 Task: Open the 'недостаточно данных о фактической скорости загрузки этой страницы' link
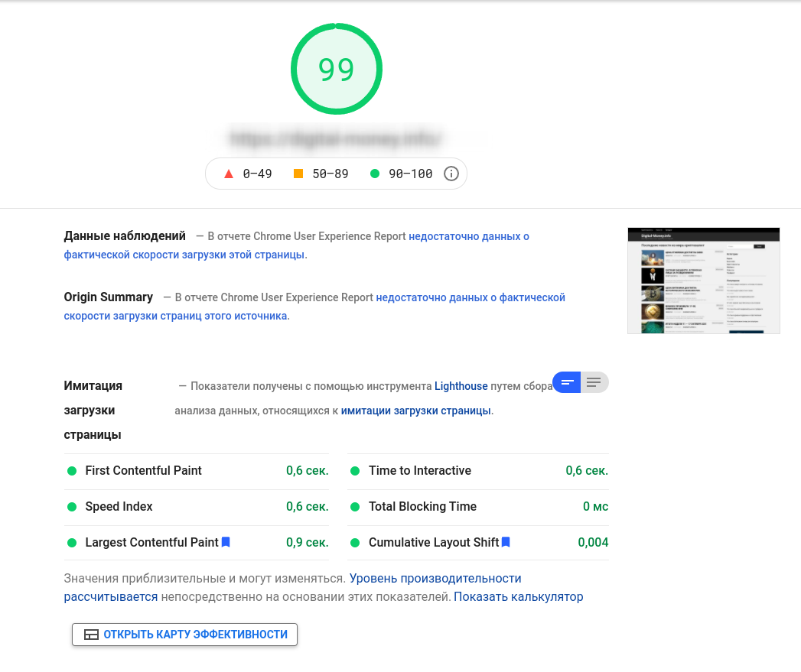(x=296, y=245)
